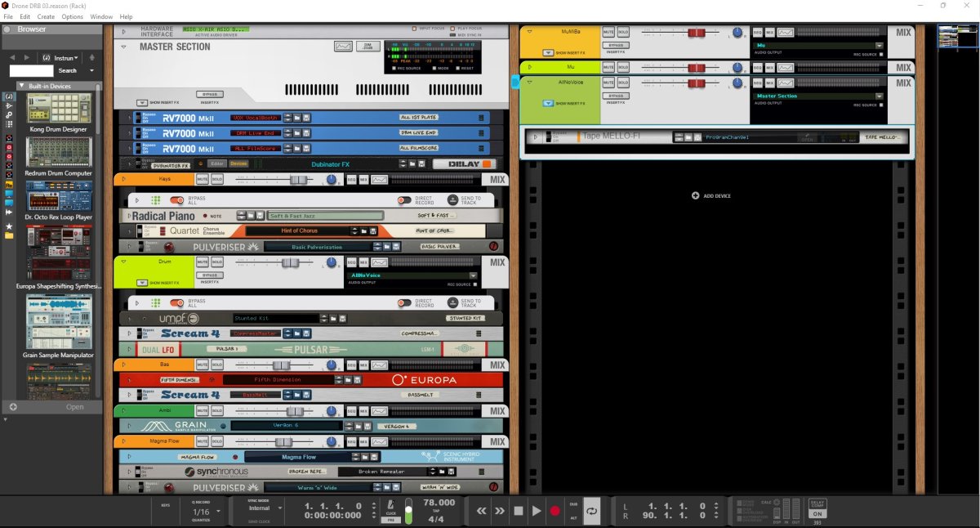Image resolution: width=980 pixels, height=528 pixels.
Task: Click Add Device in the empty rack
Action: coord(711,195)
